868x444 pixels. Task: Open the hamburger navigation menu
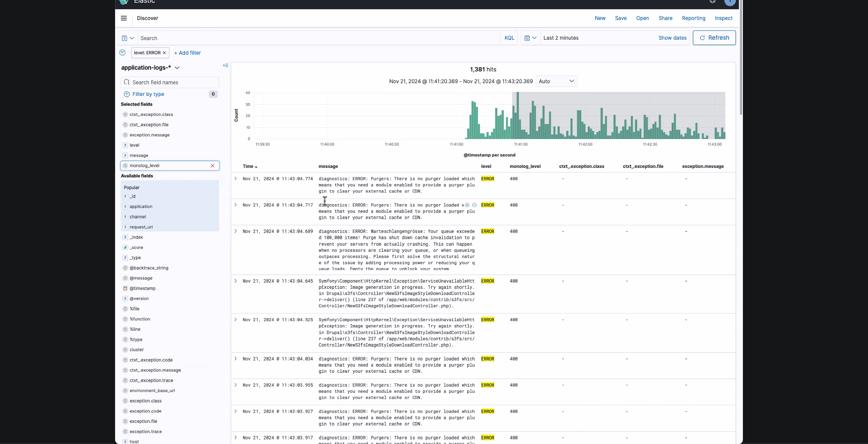[x=124, y=18]
